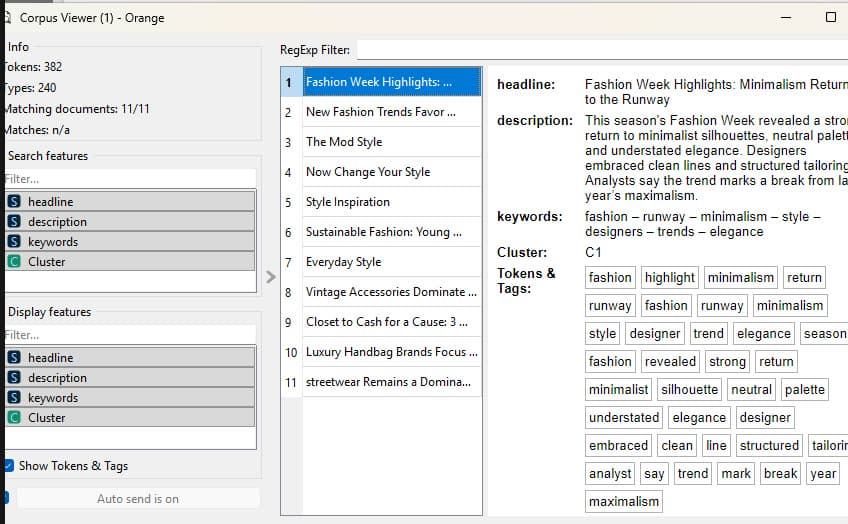The width and height of the screenshot is (848, 524).
Task: Click the 'neutral' token tag
Action: pos(751,389)
